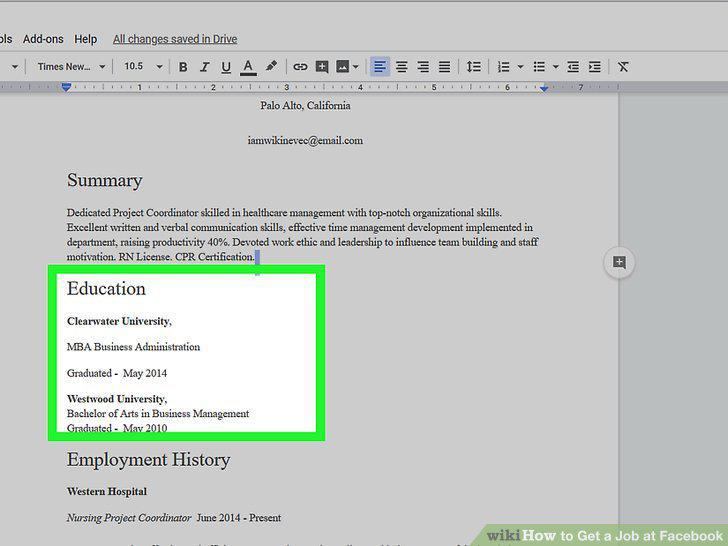Open the highlight color pen tool
The height and width of the screenshot is (546, 728).
272,66
